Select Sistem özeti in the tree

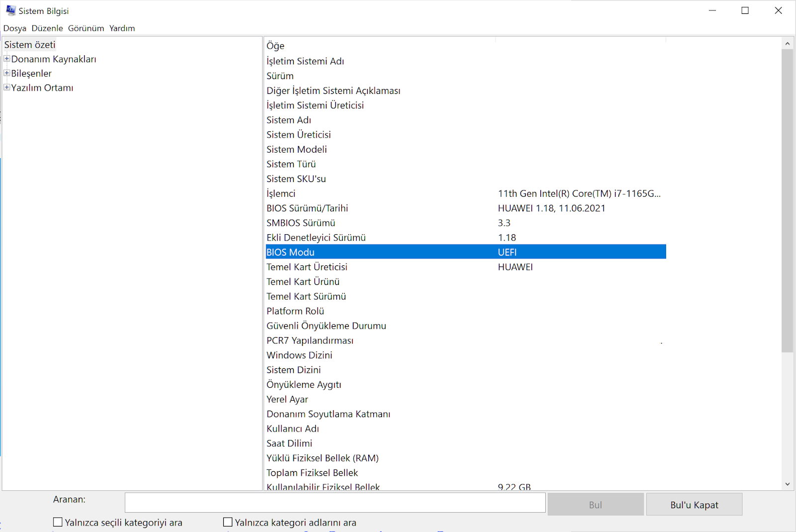click(30, 45)
